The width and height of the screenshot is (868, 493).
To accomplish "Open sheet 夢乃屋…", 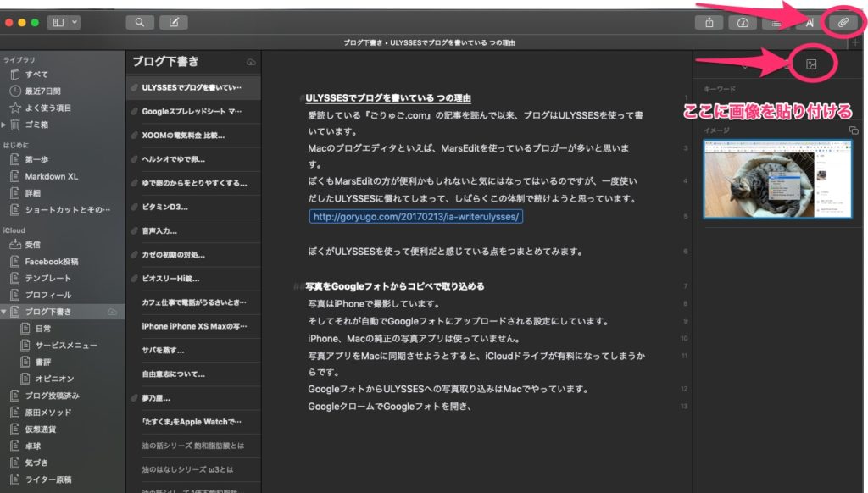I will coord(193,398).
